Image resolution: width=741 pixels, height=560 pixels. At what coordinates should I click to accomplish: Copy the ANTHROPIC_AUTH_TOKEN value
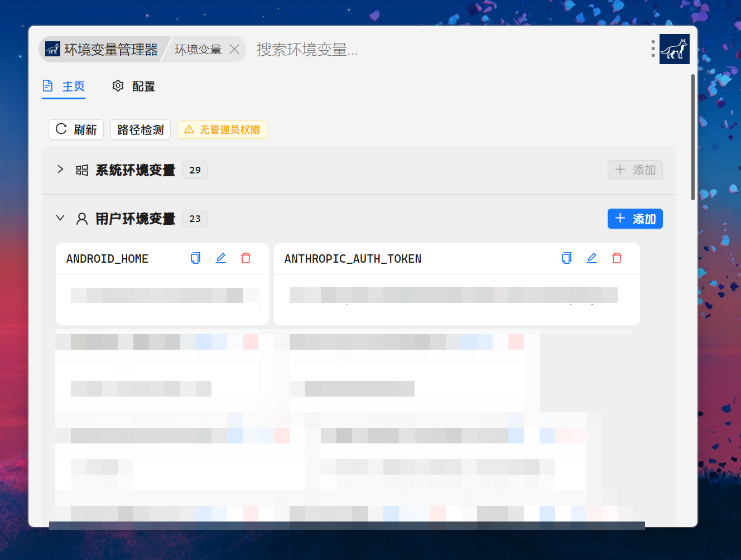[x=566, y=258]
